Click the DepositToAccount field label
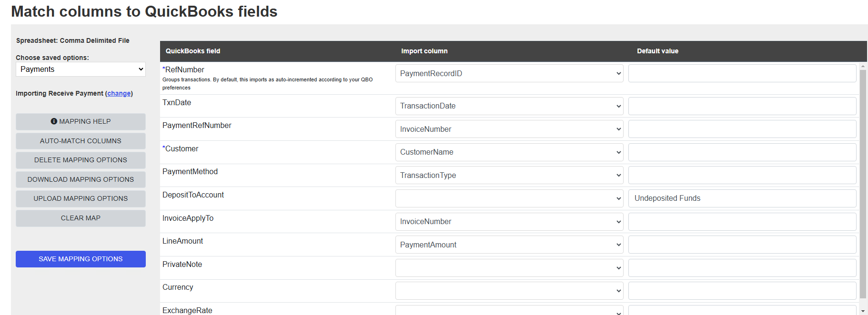This screenshot has width=868, height=315. [x=193, y=195]
